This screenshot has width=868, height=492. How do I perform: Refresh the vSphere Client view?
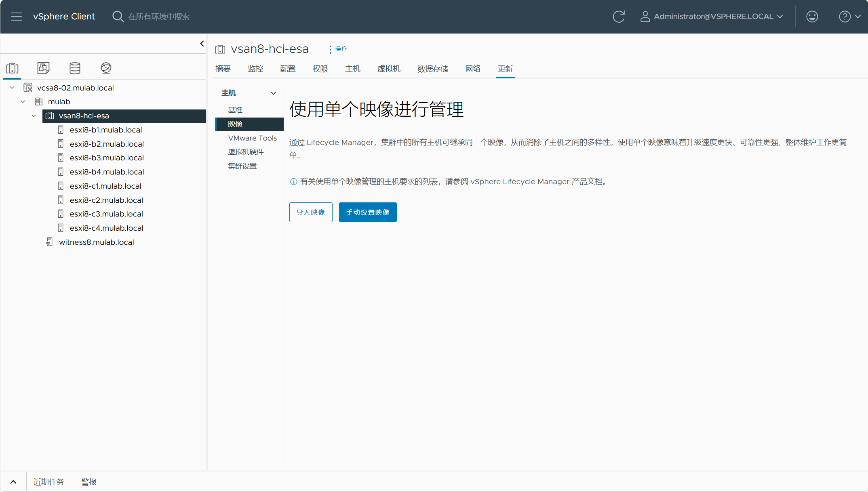619,17
